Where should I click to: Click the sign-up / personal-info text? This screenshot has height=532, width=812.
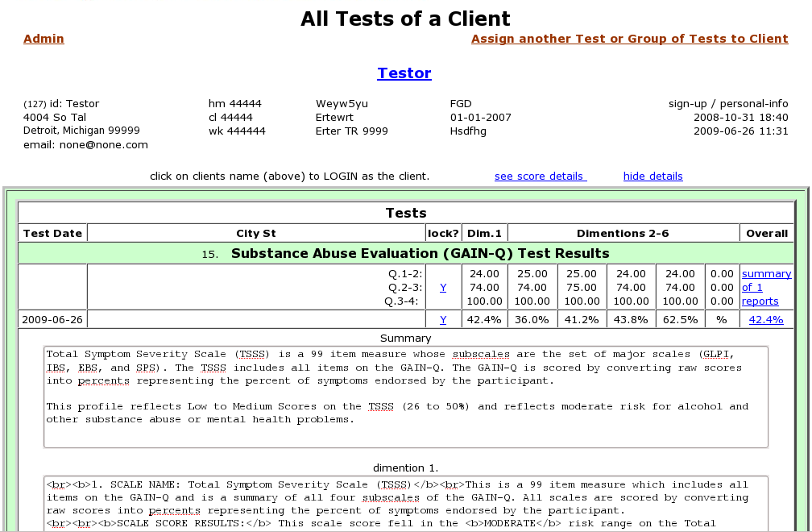[728, 104]
